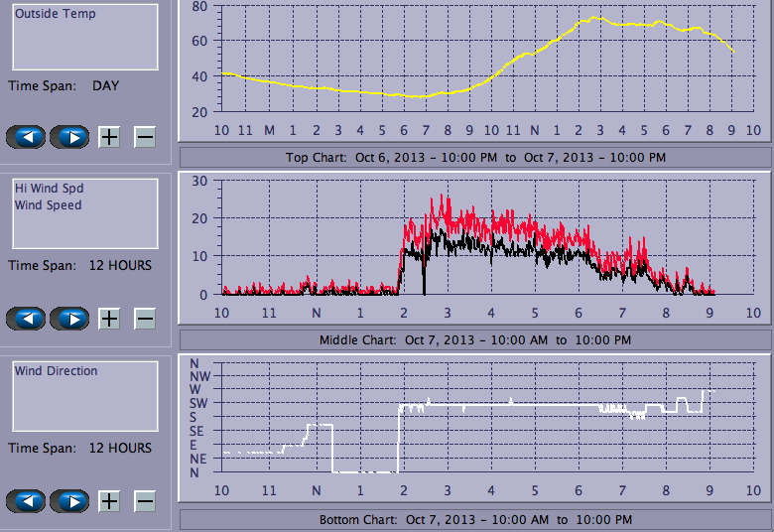
Task: Go back in time on the wind speed chart
Action: 26,319
